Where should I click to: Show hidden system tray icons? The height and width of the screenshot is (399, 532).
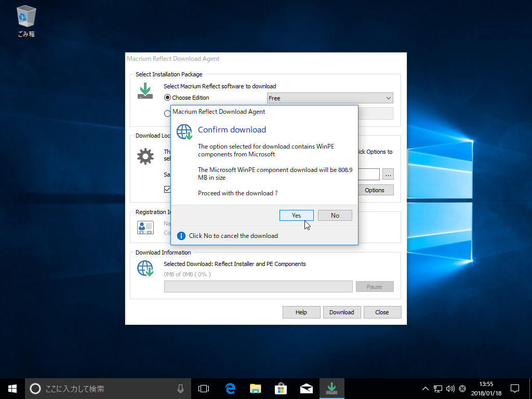coord(425,389)
